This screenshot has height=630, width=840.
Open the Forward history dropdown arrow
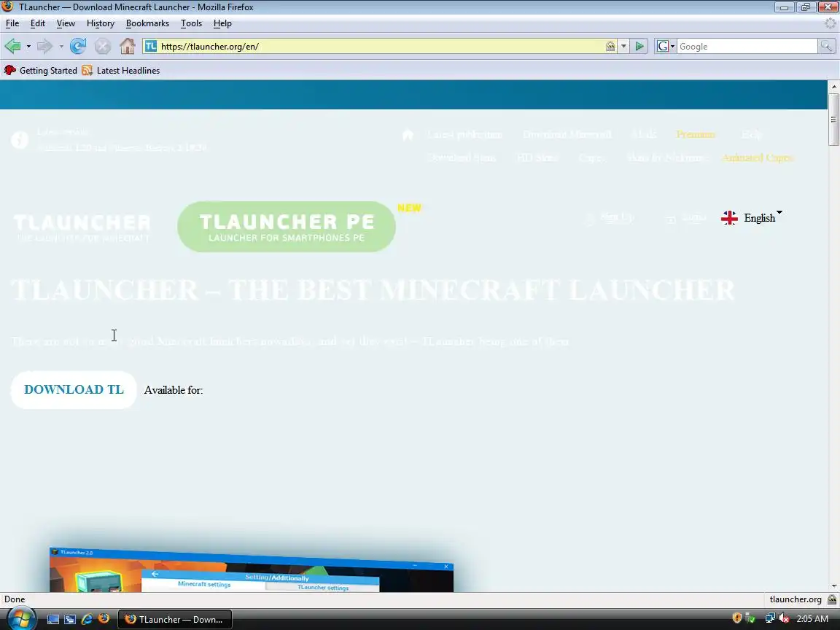(61, 47)
